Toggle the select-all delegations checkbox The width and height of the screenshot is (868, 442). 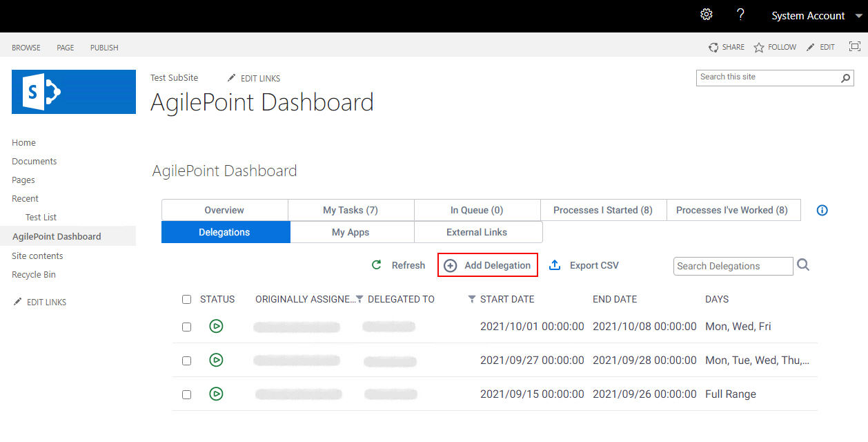(x=186, y=299)
